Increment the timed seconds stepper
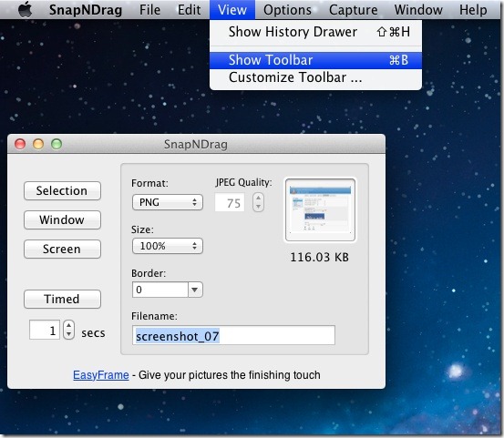This screenshot has height=438, width=504. pyautogui.click(x=68, y=325)
